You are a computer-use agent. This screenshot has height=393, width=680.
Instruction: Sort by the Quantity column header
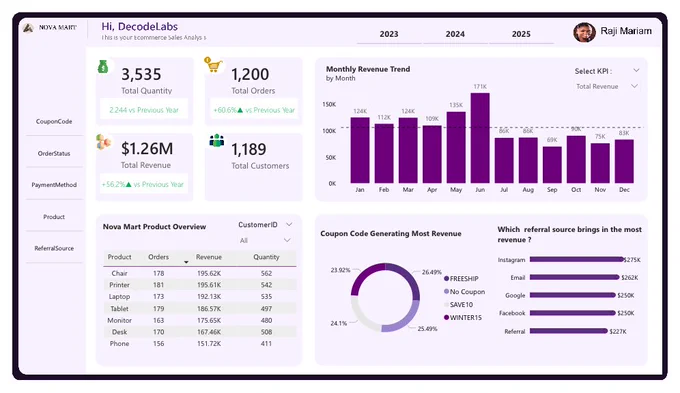266,257
